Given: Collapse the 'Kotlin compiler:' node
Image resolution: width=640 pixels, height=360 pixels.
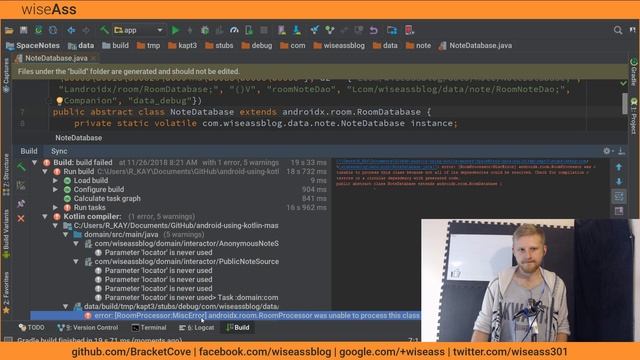Looking at the screenshot, I should click(x=45, y=216).
